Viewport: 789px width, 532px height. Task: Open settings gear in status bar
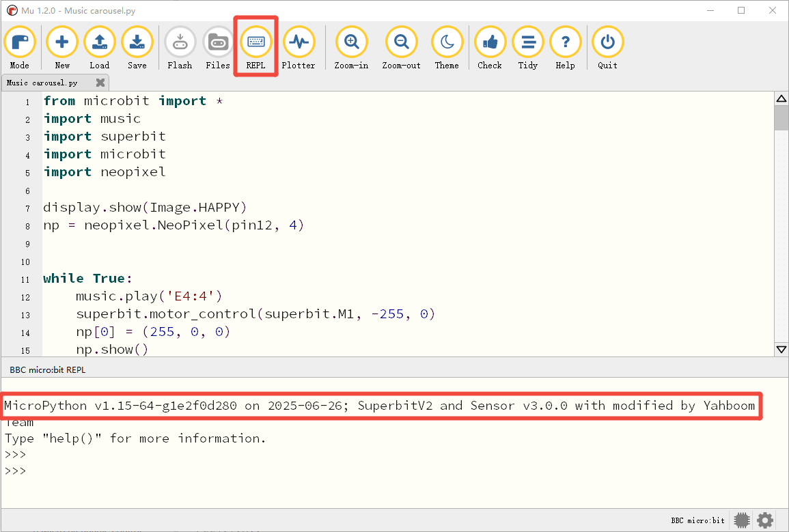765,520
